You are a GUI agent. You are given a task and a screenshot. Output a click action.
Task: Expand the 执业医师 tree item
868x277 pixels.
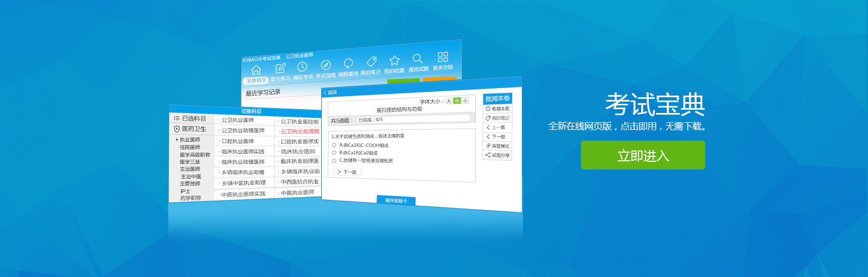[177, 140]
